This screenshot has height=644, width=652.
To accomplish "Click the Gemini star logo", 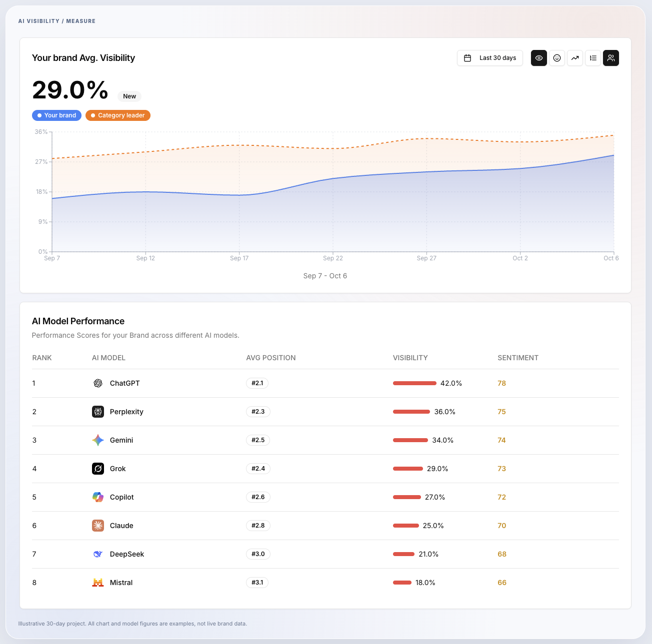I will pyautogui.click(x=98, y=440).
